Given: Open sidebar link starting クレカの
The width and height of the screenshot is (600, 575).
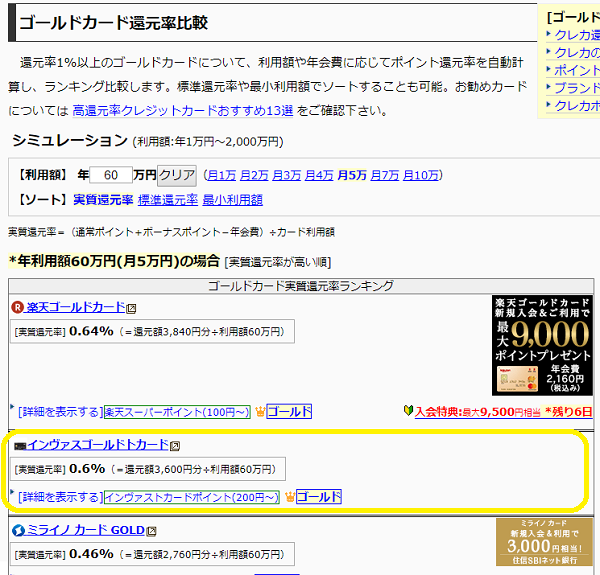Looking at the screenshot, I should 577,52.
